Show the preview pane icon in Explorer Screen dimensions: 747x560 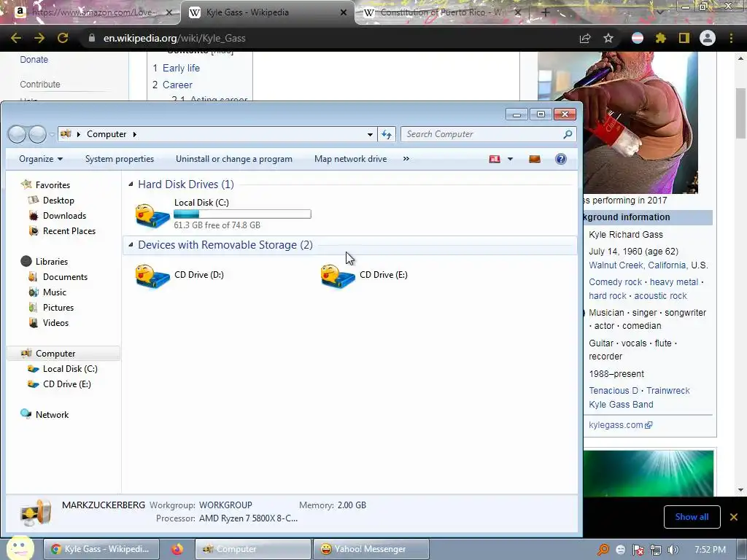pyautogui.click(x=535, y=159)
